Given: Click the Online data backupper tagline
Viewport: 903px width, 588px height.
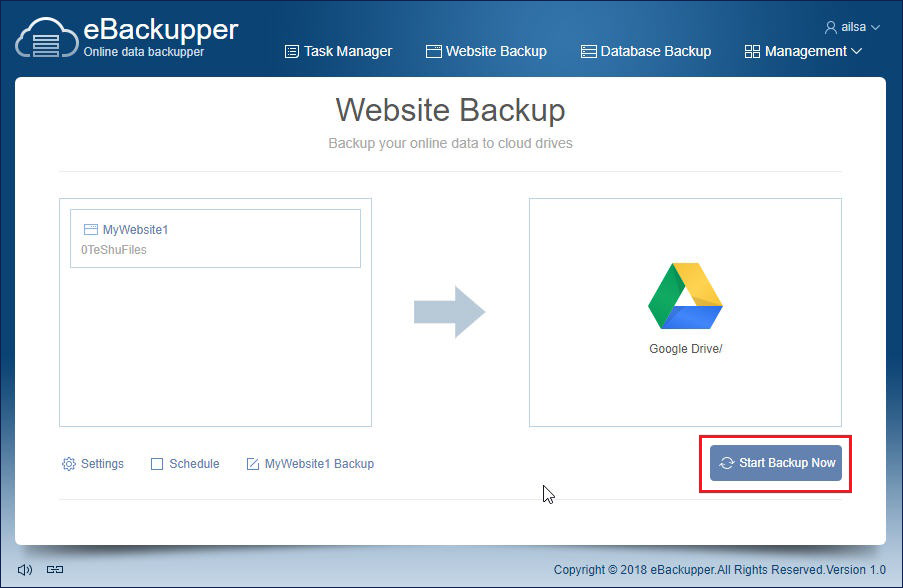Looking at the screenshot, I should click(143, 51).
